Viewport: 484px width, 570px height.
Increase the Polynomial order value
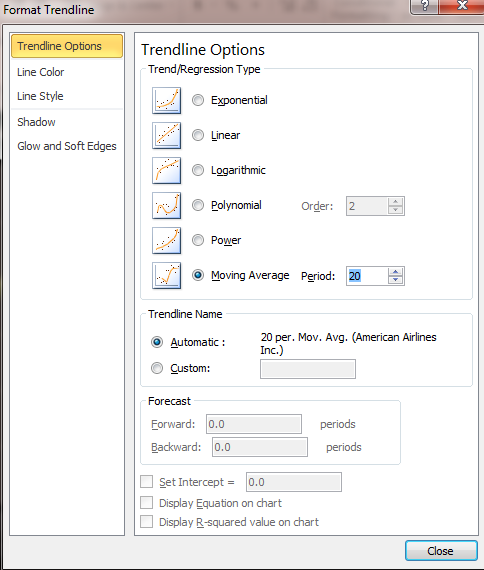(x=395, y=202)
